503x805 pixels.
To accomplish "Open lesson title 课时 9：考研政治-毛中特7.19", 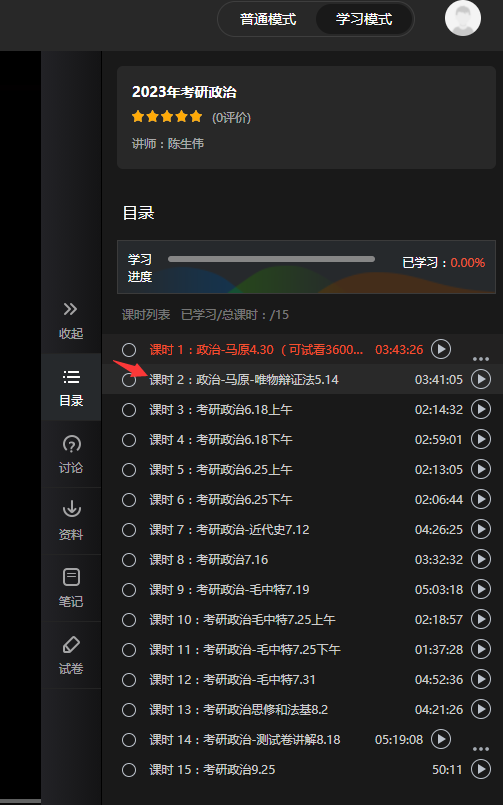I will tap(229, 589).
